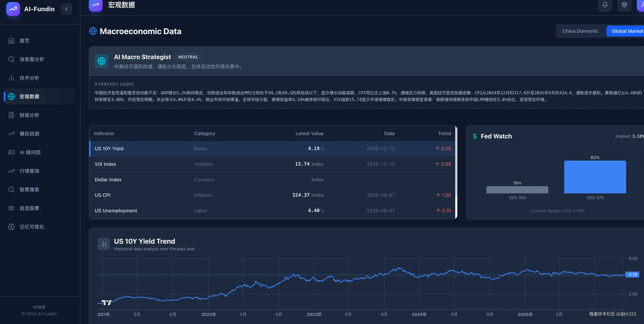This screenshot has height=324, width=644.
Task: Click the bar chart icon beside US 10Y Yield Trend
Action: [x=103, y=244]
